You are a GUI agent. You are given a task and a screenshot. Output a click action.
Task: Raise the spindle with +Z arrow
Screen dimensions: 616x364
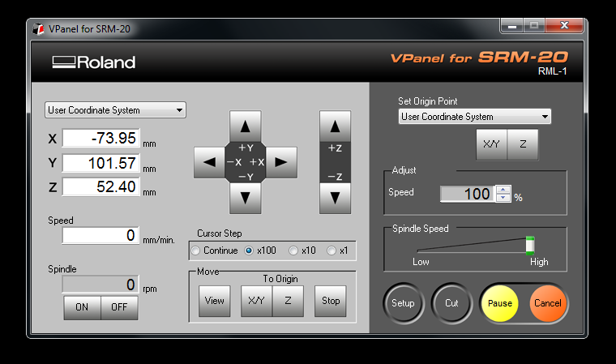click(x=335, y=126)
